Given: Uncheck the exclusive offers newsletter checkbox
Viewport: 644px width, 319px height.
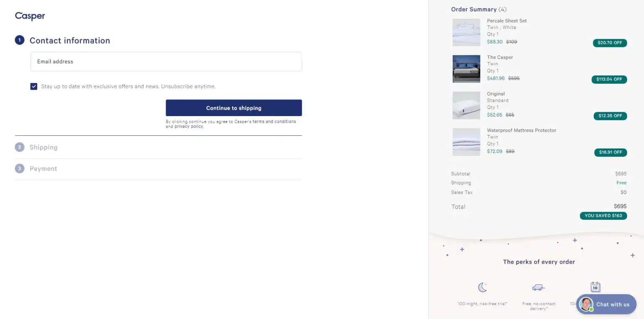Looking at the screenshot, I should pos(34,86).
